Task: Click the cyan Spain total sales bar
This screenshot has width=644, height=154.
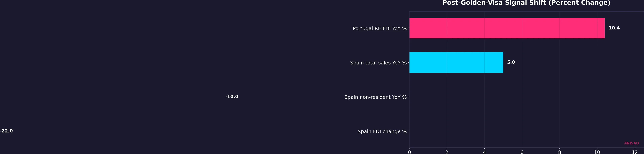Action: pos(456,62)
